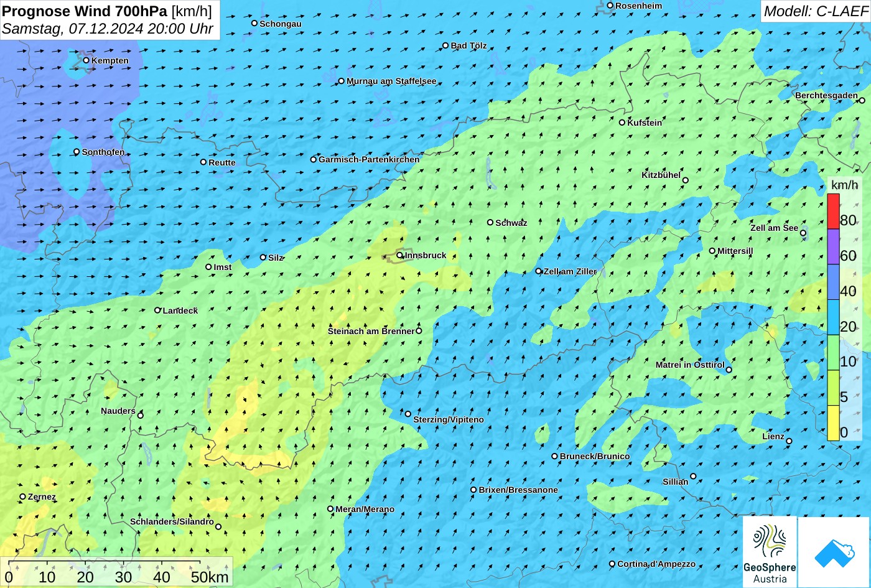Image resolution: width=871 pixels, height=588 pixels.
Task: Click the red 80 km/h legend color
Action: click(x=833, y=212)
